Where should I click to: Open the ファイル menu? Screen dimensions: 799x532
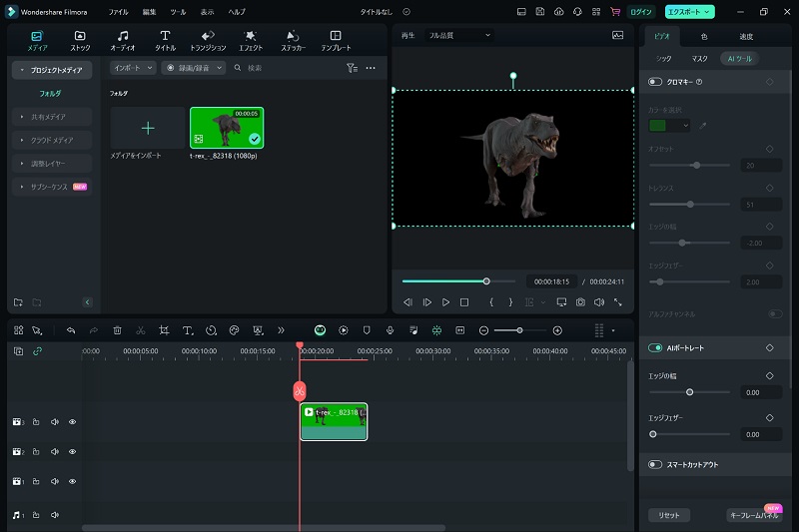pyautogui.click(x=118, y=11)
